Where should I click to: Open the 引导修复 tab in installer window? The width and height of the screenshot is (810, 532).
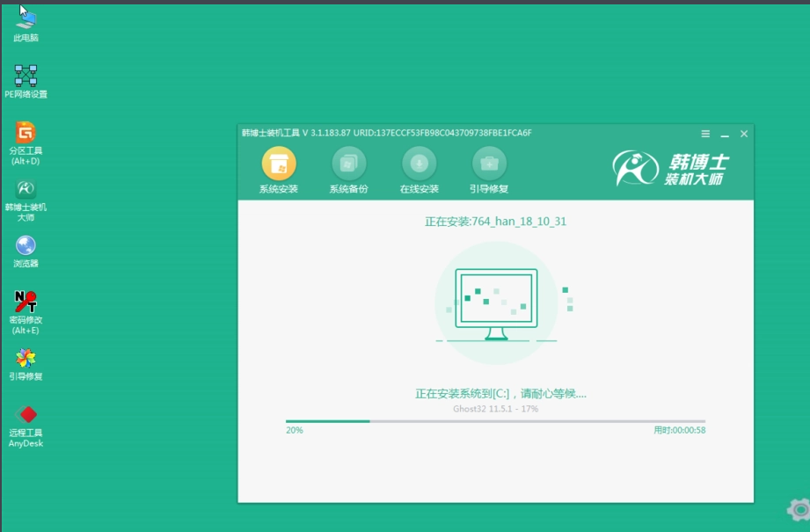point(489,171)
